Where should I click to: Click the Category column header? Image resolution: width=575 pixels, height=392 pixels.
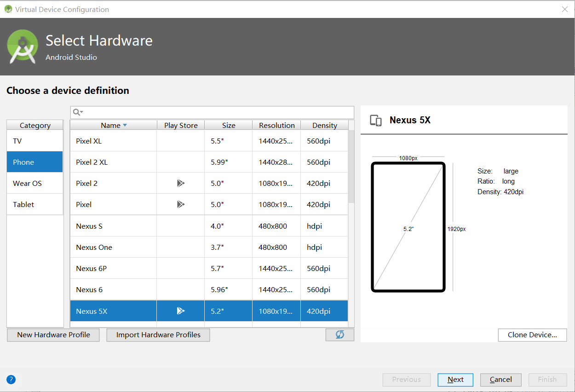point(35,125)
